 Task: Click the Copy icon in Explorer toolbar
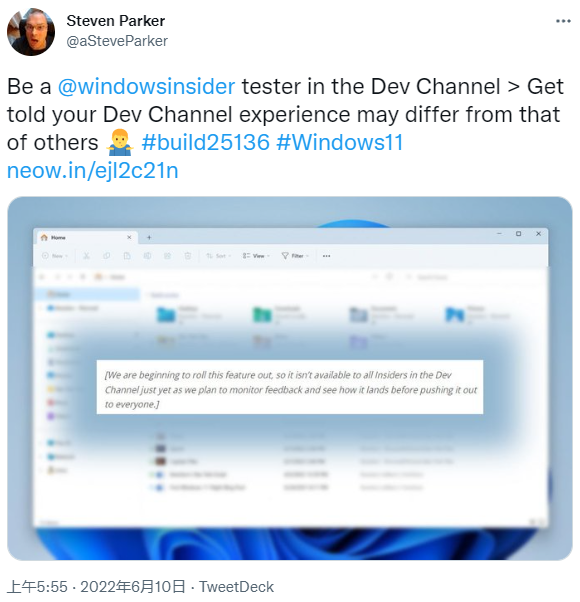[x=107, y=256]
